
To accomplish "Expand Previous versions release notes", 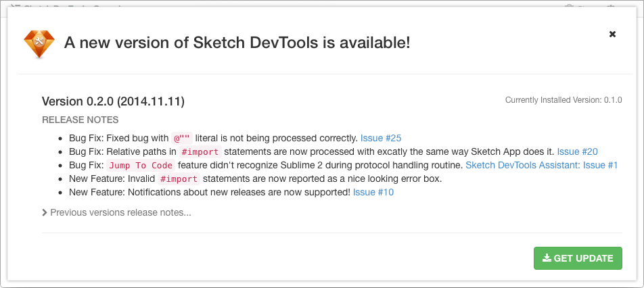I will [116, 212].
